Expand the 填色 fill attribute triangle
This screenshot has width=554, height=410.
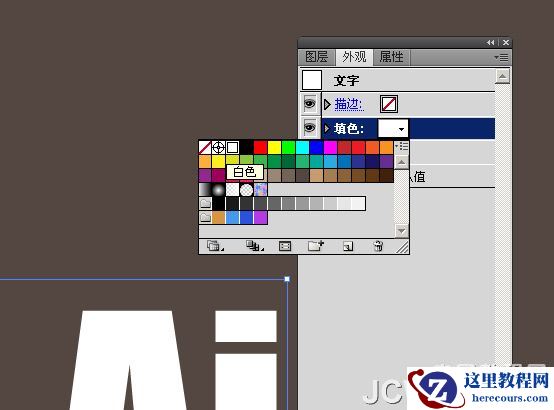[327, 128]
